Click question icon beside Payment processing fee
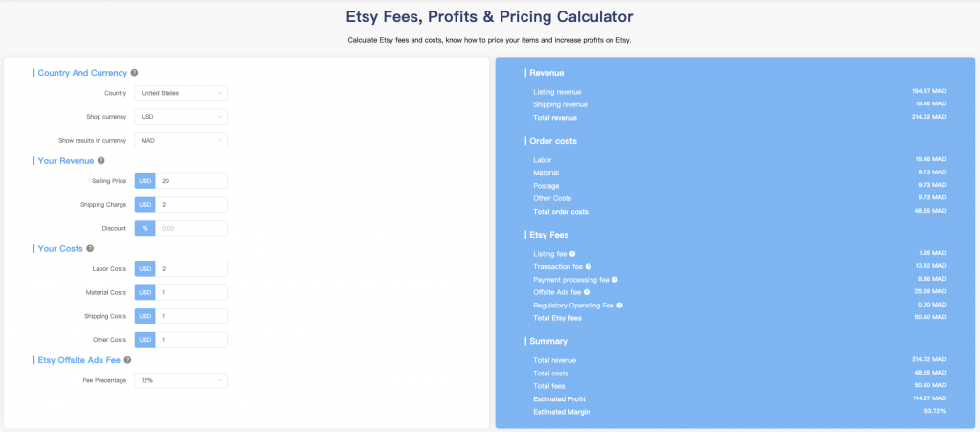 tap(615, 280)
